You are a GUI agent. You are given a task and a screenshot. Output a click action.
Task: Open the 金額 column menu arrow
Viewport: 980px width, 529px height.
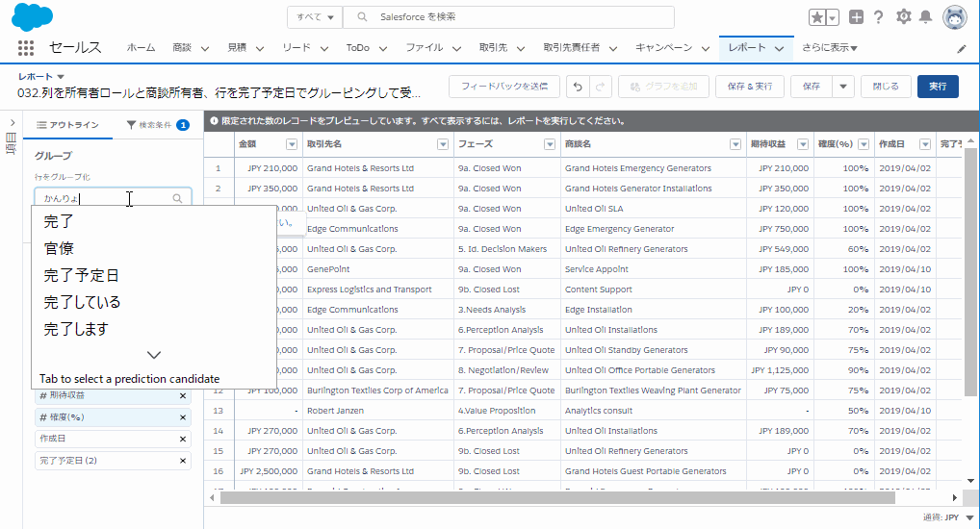[292, 144]
